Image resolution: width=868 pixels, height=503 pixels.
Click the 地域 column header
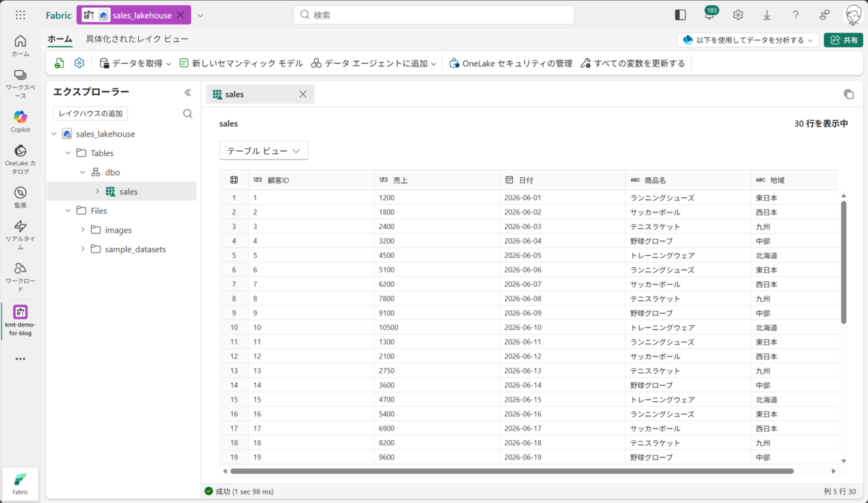(x=794, y=180)
